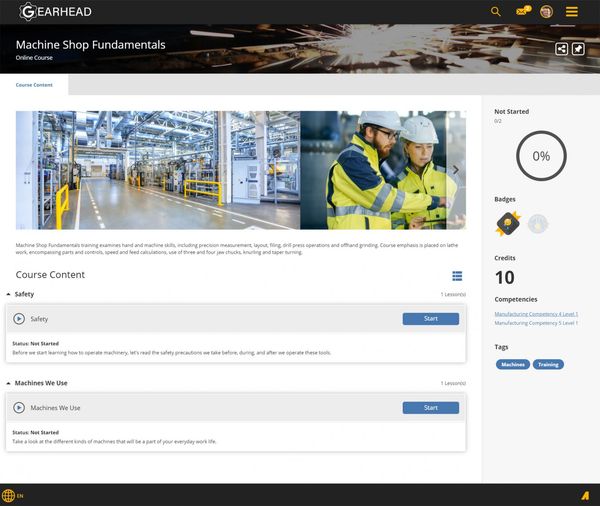Collapse the Safety section
The height and width of the screenshot is (506, 600).
tap(9, 295)
